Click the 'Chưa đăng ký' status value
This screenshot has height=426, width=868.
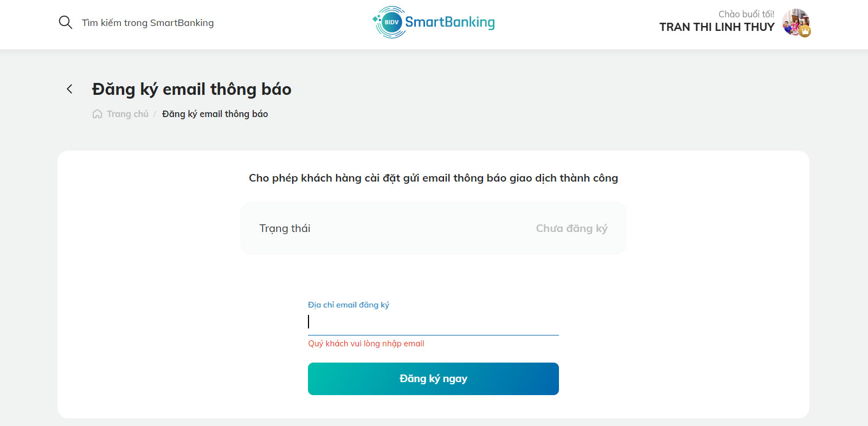click(571, 228)
